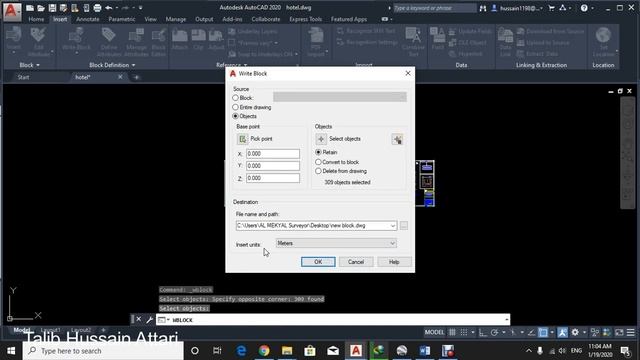Switch to the Start file tab
This screenshot has width=640, height=360.
click(x=23, y=77)
